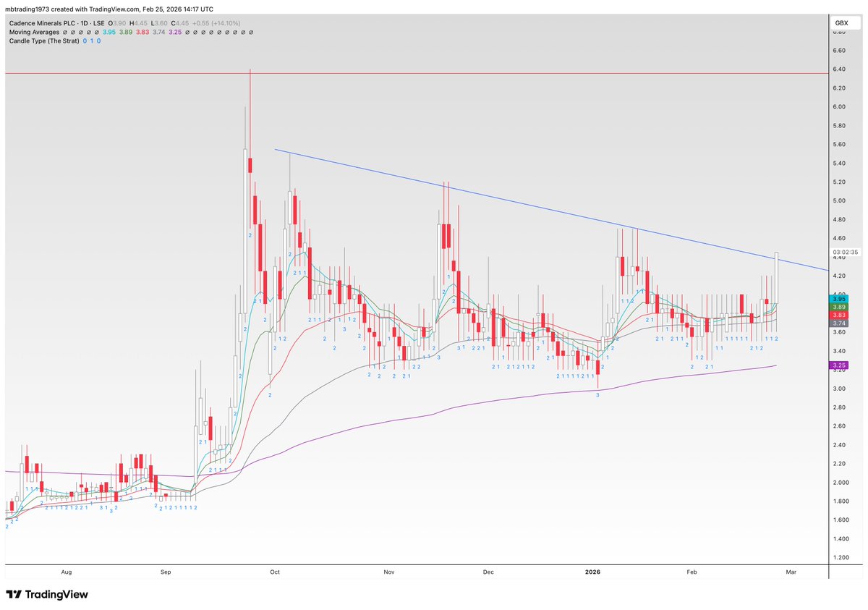The width and height of the screenshot is (868, 610).
Task: Click the Nov label on time axis
Action: tap(389, 572)
